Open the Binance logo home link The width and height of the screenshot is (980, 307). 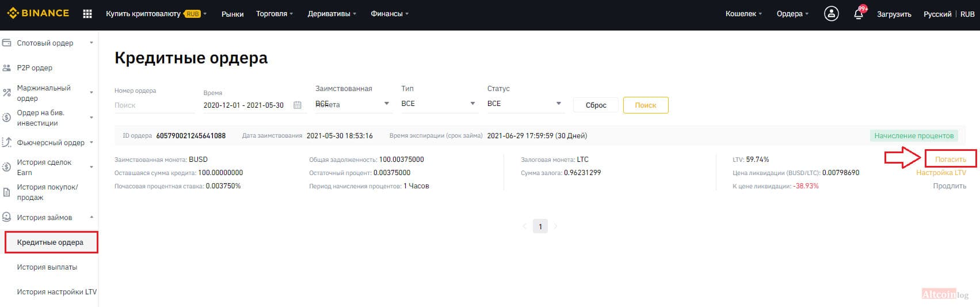tap(38, 13)
